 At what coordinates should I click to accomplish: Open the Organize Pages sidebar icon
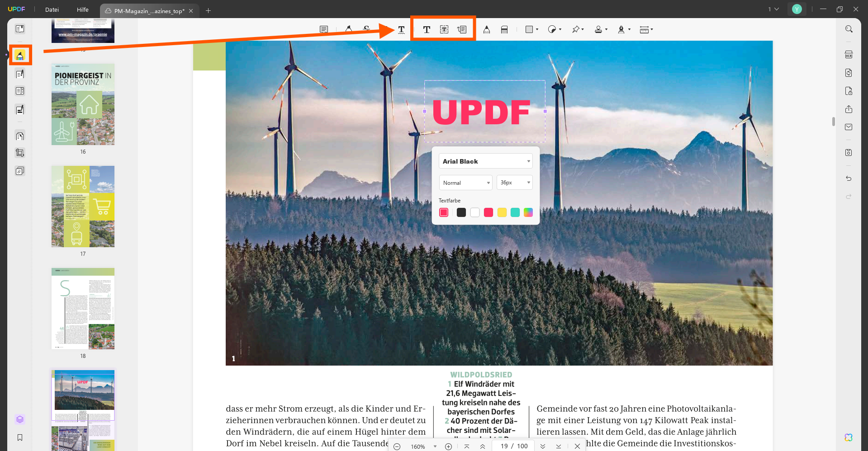(20, 136)
